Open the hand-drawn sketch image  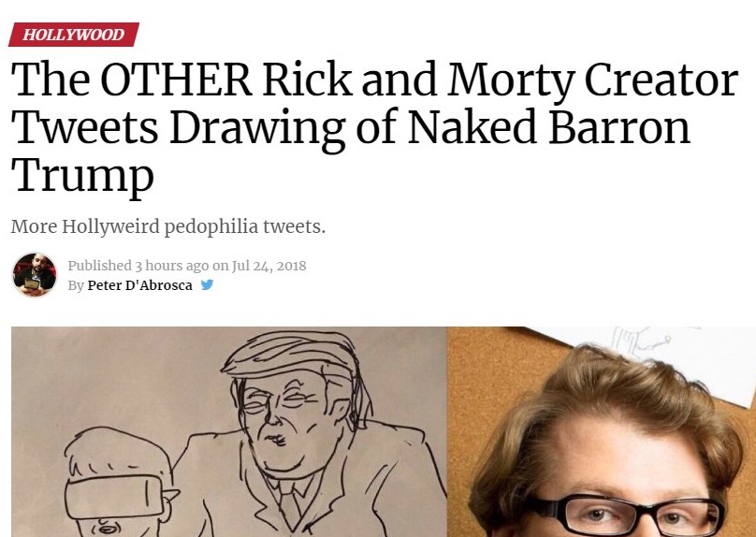coord(228,431)
